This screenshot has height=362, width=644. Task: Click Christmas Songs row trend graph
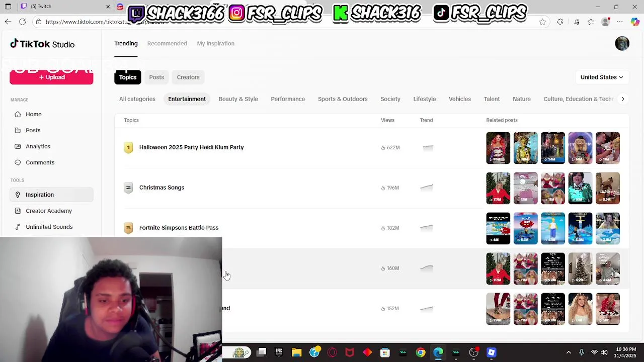427,188
